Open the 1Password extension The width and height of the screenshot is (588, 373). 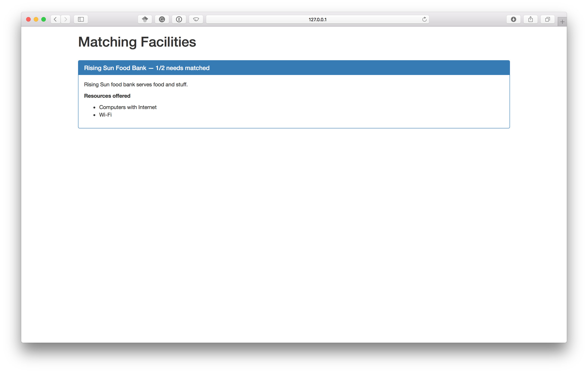point(179,19)
